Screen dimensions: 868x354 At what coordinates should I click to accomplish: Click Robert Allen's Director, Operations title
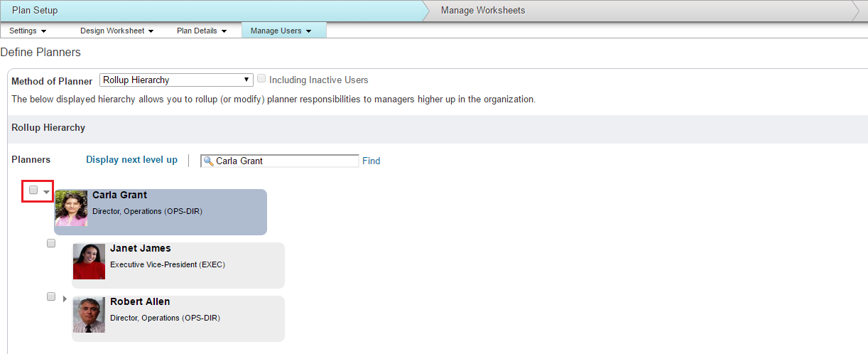click(166, 318)
